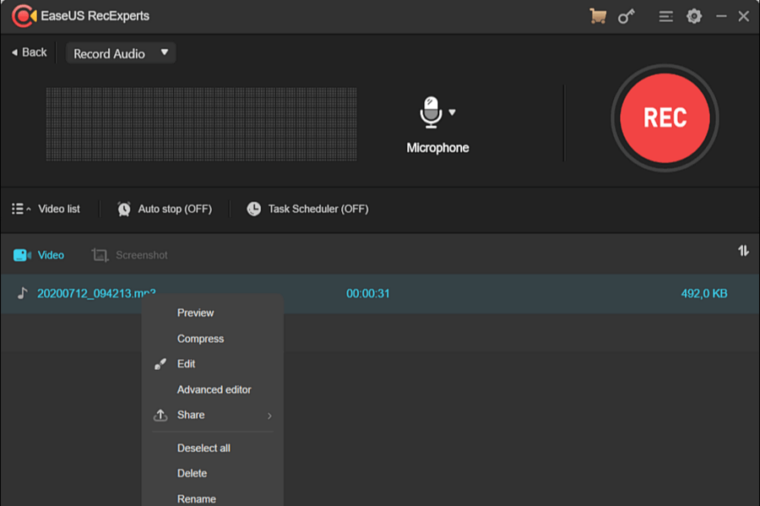760x506 pixels.
Task: Expand the Share submenu chevron
Action: (x=269, y=416)
